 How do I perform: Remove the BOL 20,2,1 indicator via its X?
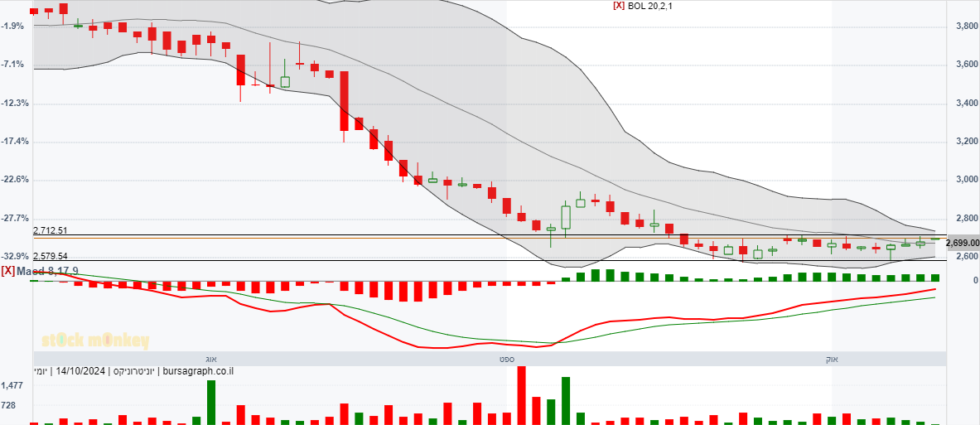(619, 6)
